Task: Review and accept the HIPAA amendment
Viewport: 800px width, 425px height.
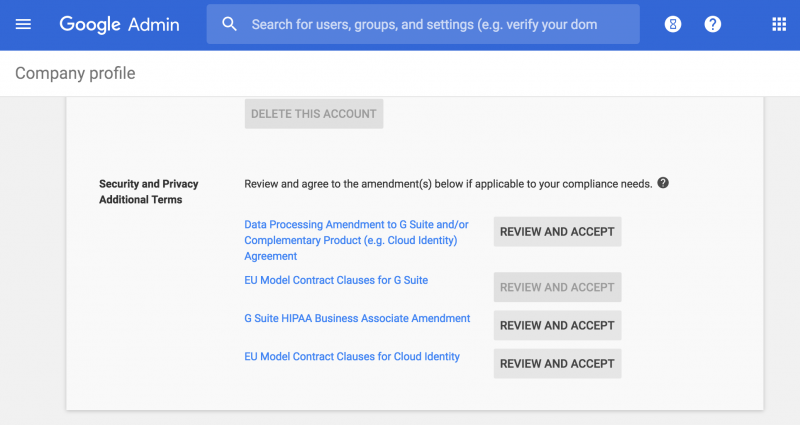Action: pos(557,326)
